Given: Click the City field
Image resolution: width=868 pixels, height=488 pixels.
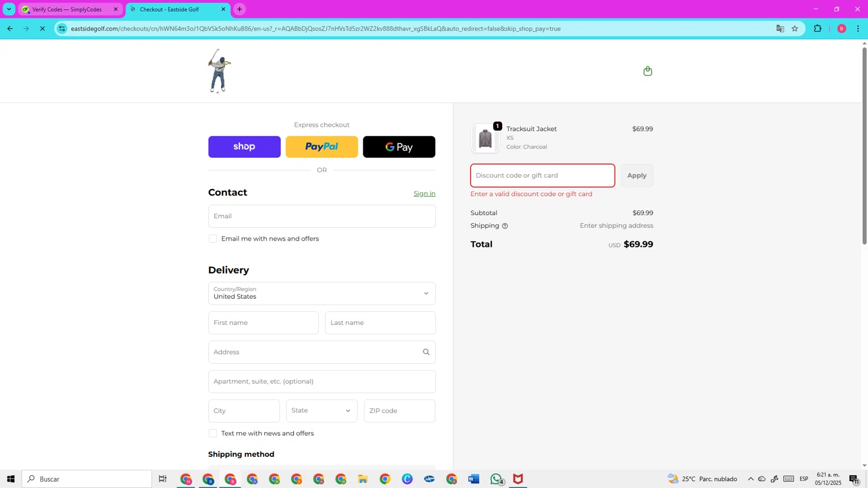Looking at the screenshot, I should pos(244,411).
